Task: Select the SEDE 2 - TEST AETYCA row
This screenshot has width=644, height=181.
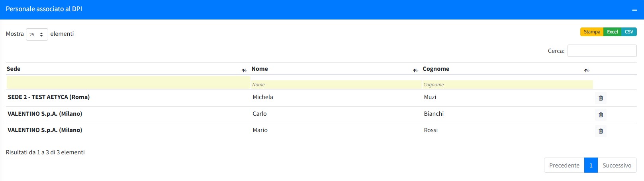Action: point(49,97)
